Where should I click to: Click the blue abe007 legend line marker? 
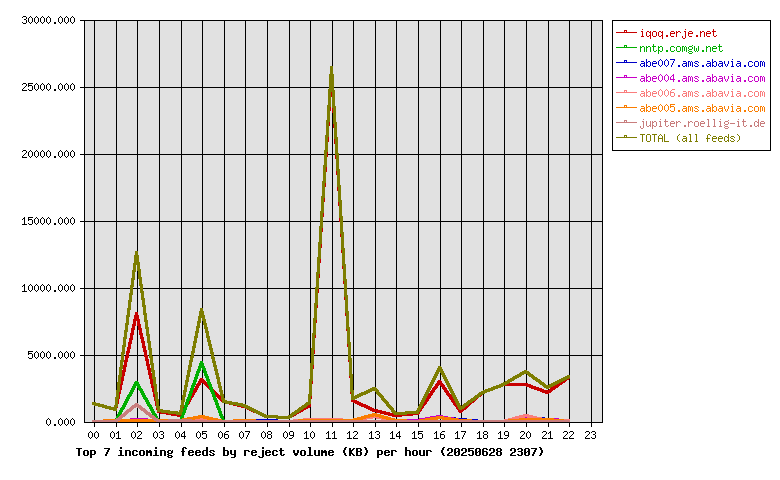pyautogui.click(x=626, y=62)
